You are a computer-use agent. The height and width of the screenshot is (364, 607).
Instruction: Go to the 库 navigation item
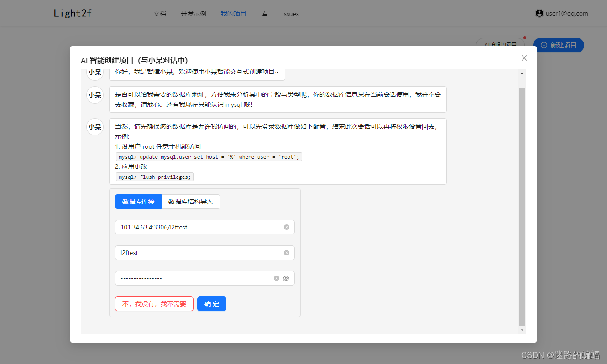[x=264, y=14]
